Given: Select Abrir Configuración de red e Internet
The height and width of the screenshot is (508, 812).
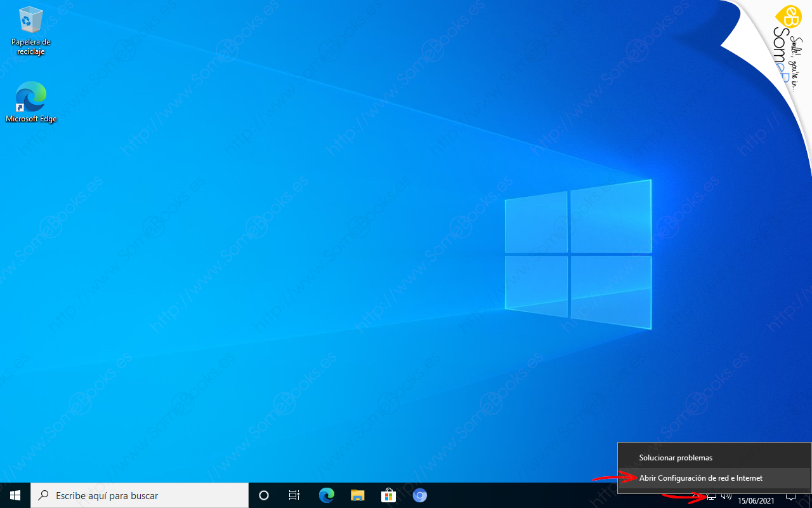Looking at the screenshot, I should 700,478.
